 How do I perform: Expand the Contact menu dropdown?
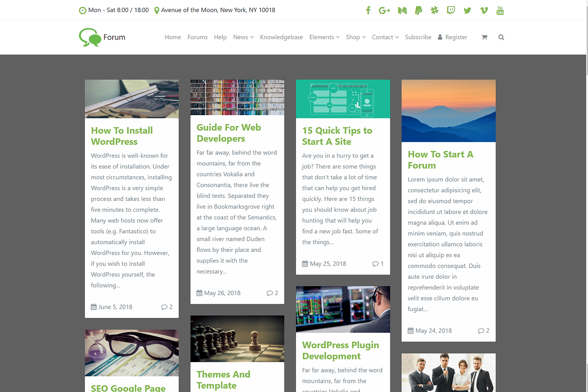tap(385, 37)
